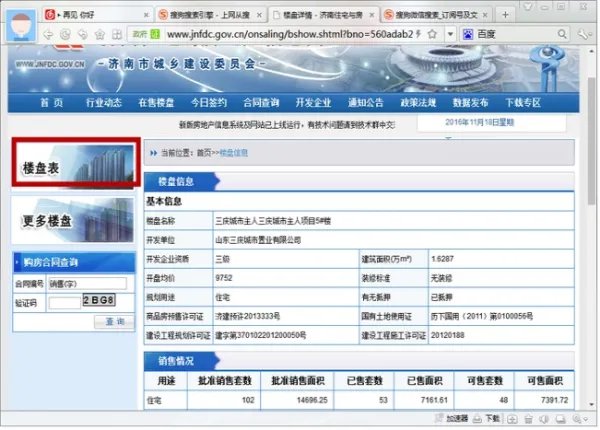Click the speaker mute icon in status bar
Image resolution: width=600 pixels, height=430 pixels.
click(x=544, y=419)
